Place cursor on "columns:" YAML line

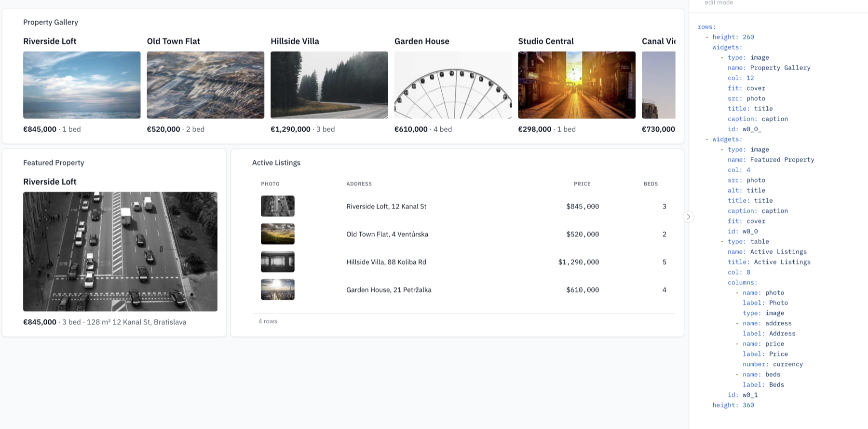click(743, 282)
